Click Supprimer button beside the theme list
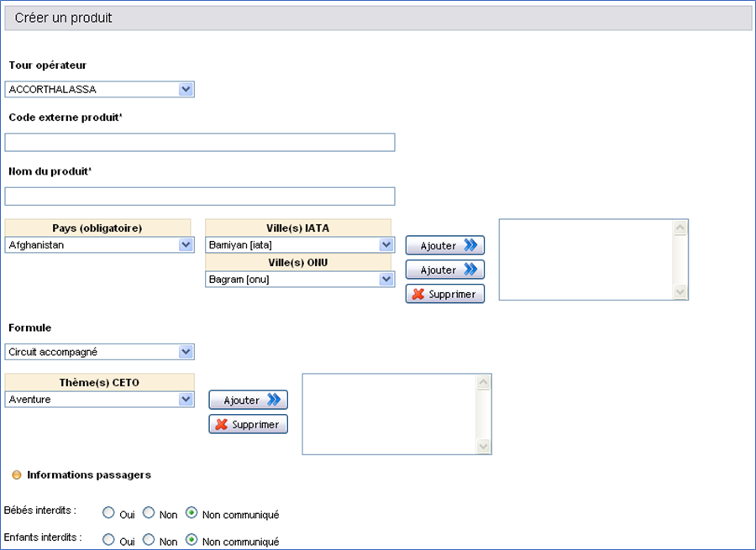This screenshot has height=550, width=756. coord(248,424)
